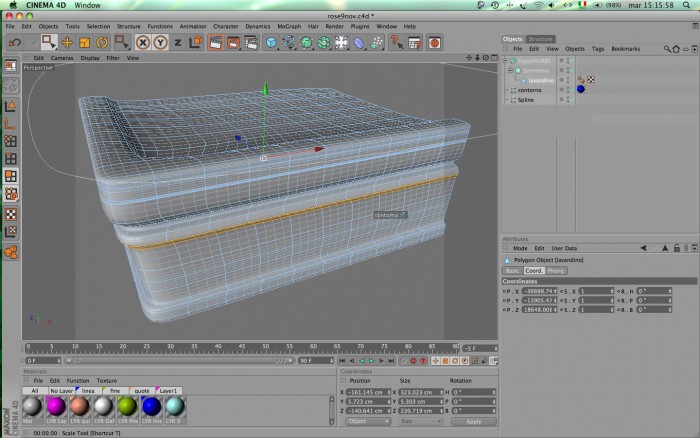Click the home icon in Objects manager
The width and height of the screenshot is (700, 438).
676,49
